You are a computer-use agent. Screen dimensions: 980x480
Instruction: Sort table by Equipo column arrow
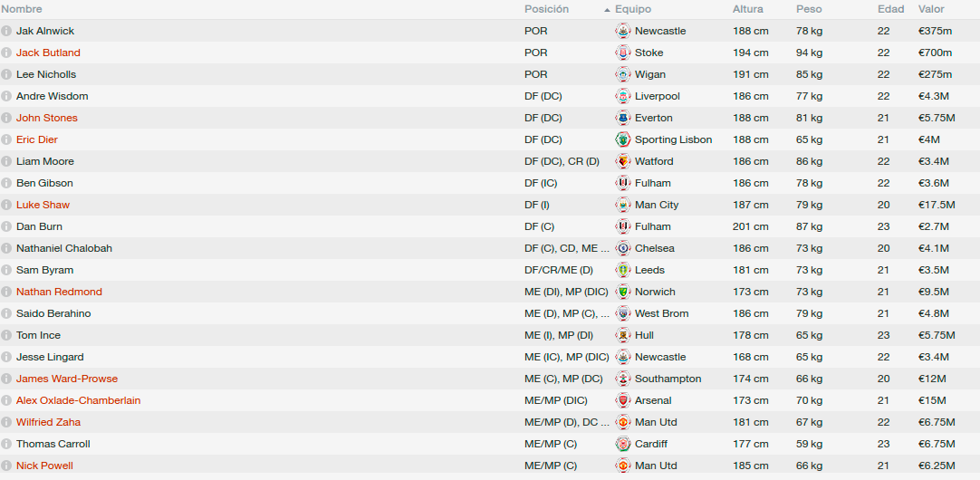tap(607, 10)
